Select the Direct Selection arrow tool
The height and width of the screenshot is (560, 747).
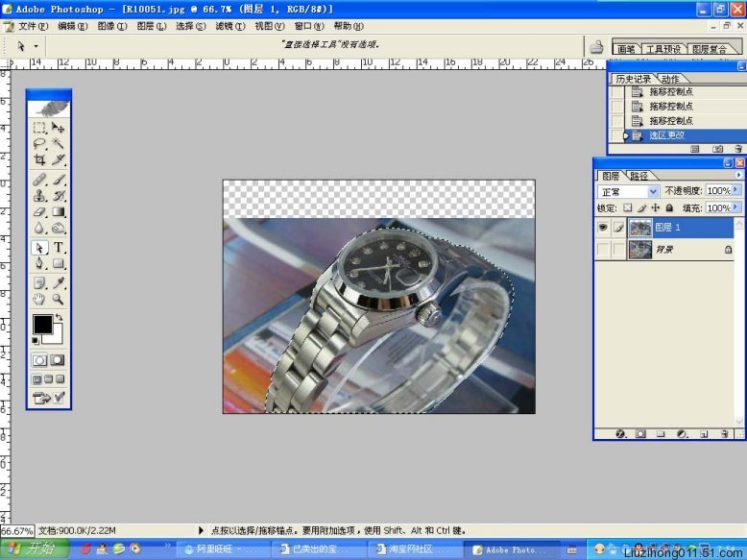[x=39, y=248]
